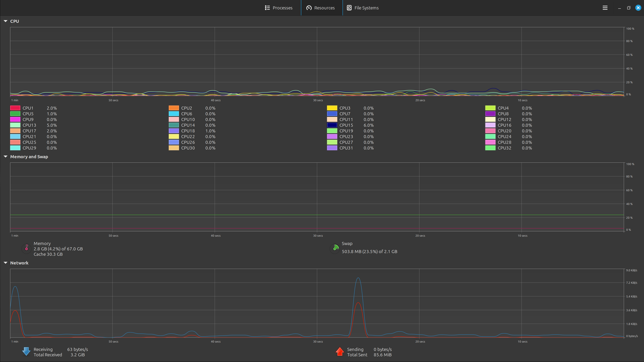Image resolution: width=644 pixels, height=362 pixels.
Task: Edit the CPU22 graph color
Action: (x=174, y=137)
